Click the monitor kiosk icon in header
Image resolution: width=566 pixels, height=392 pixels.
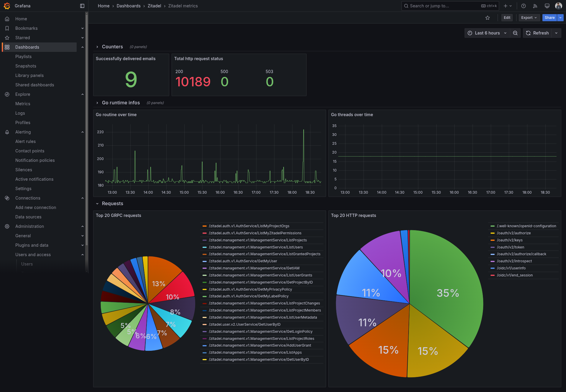[547, 6]
